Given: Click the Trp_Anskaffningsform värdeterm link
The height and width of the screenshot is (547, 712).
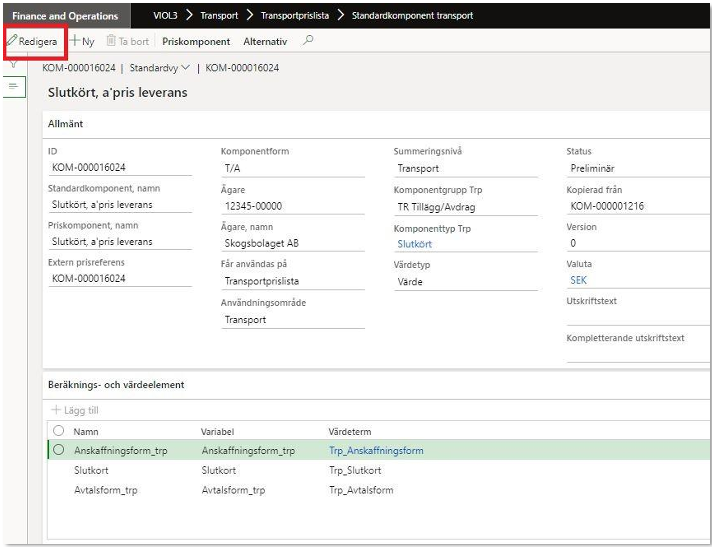Looking at the screenshot, I should pos(376,451).
